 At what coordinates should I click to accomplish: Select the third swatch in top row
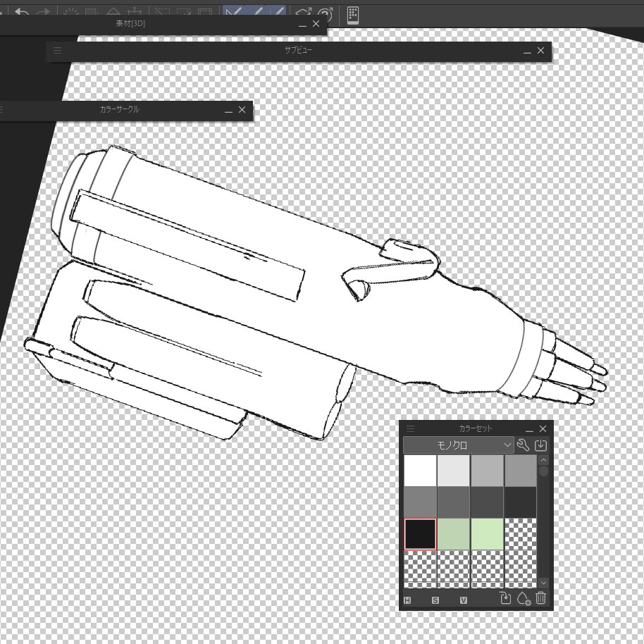coord(487,470)
